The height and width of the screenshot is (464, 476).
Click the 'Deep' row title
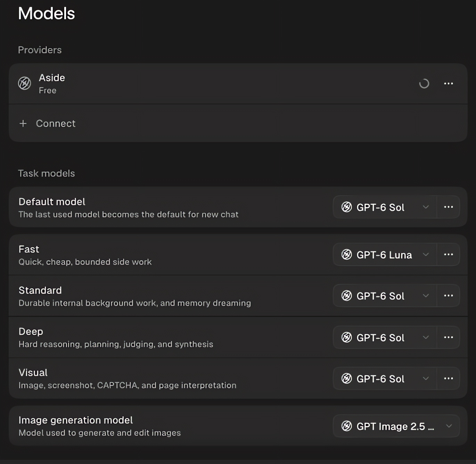click(31, 332)
